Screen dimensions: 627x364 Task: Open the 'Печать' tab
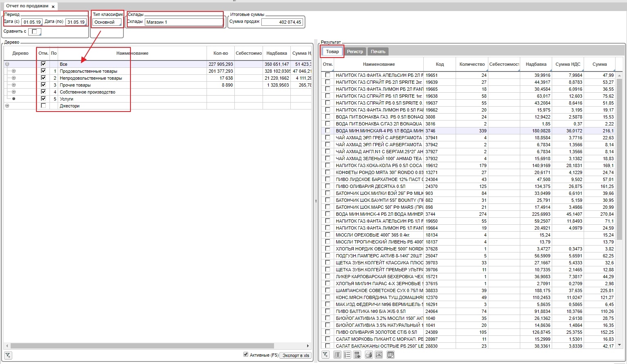[x=378, y=51]
